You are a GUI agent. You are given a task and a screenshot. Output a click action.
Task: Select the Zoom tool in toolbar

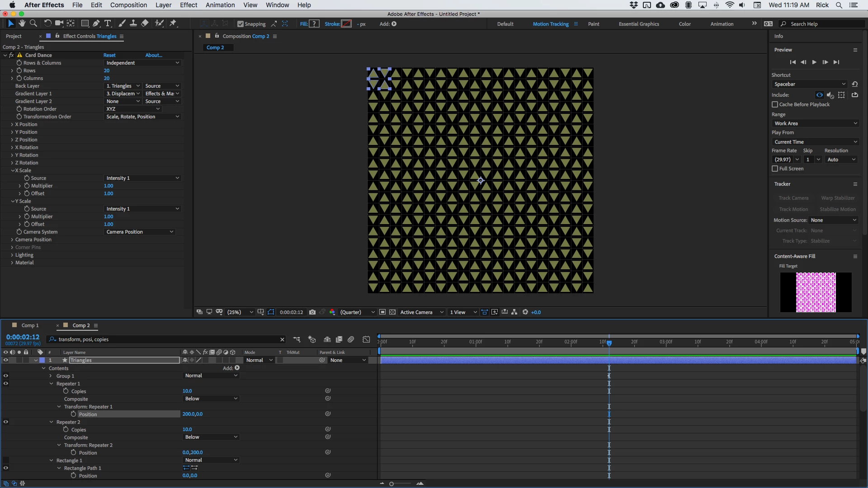click(x=33, y=23)
